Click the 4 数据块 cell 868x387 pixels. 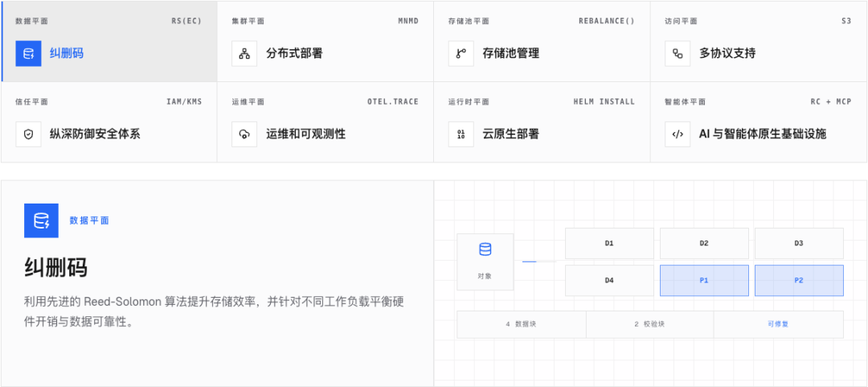click(521, 324)
